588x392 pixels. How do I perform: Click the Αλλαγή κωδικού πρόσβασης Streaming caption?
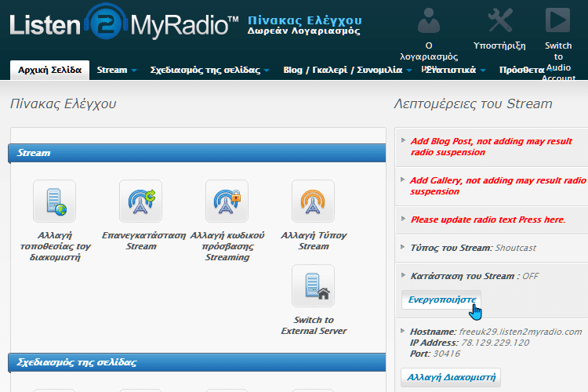pyautogui.click(x=227, y=246)
